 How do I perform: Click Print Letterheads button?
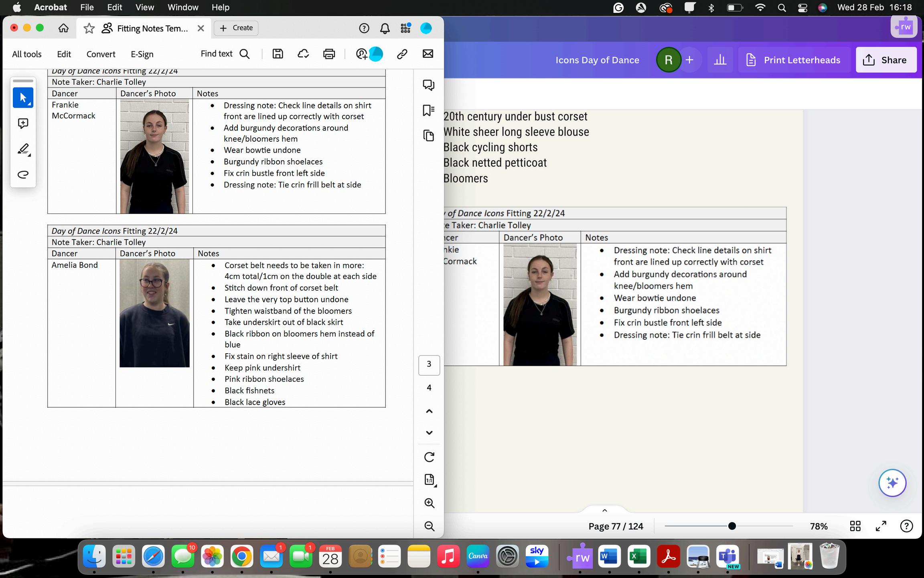coord(794,60)
